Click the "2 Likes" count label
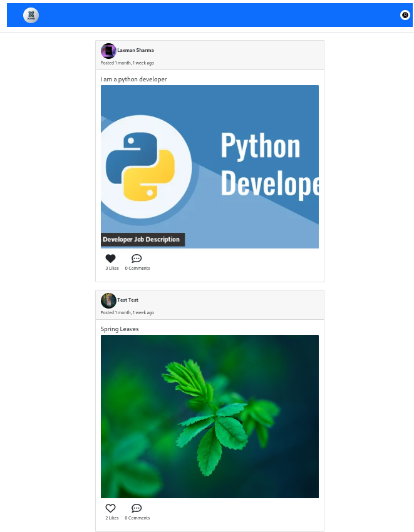 112,518
